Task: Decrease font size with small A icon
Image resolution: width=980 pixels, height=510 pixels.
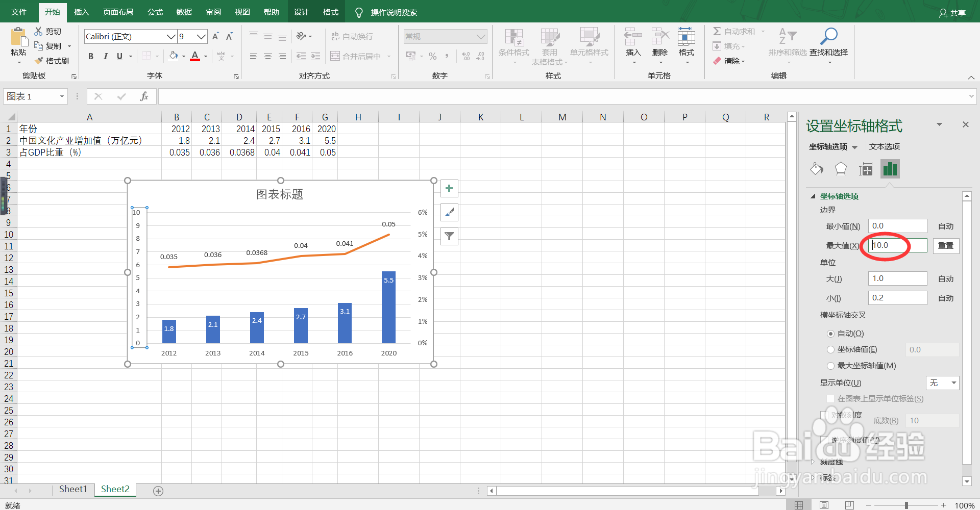Action: point(230,36)
